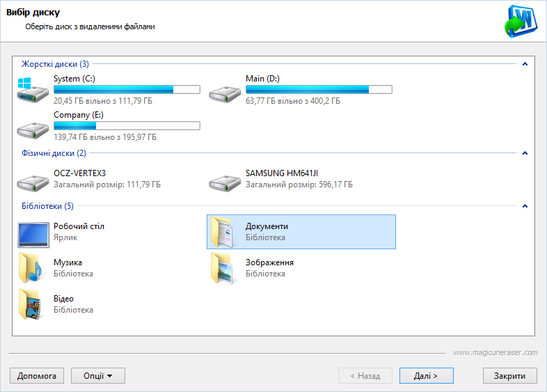Collapse the Жорсткі диски group arrow
Screen dimensions: 547x392
[x=525, y=64]
